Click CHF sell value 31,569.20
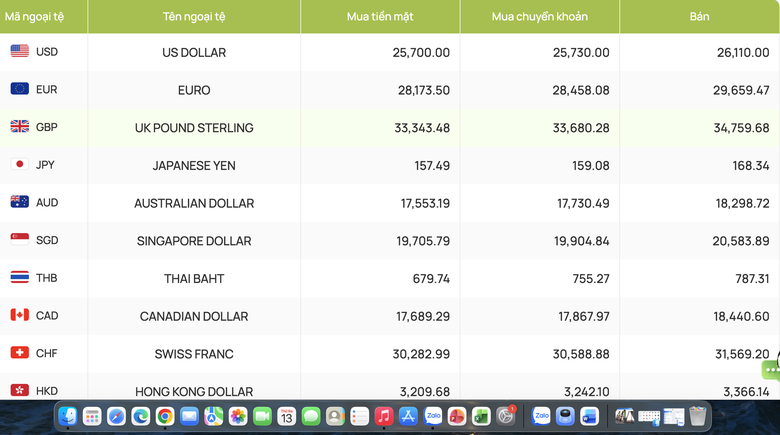780x435 pixels. tap(742, 354)
